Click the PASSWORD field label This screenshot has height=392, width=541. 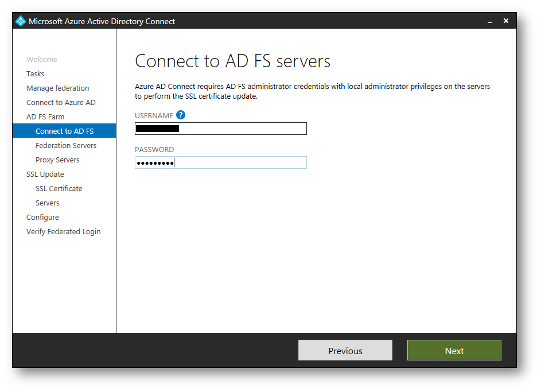click(x=154, y=150)
